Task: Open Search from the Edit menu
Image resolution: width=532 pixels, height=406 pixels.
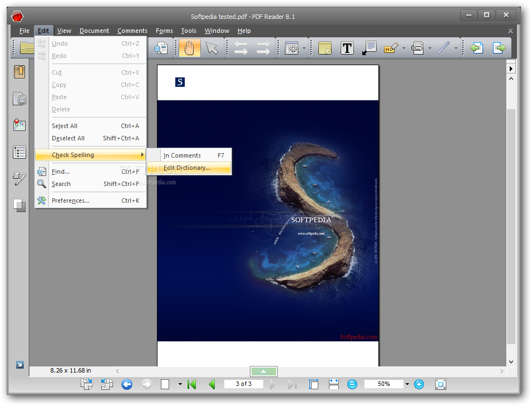Action: tap(91, 184)
